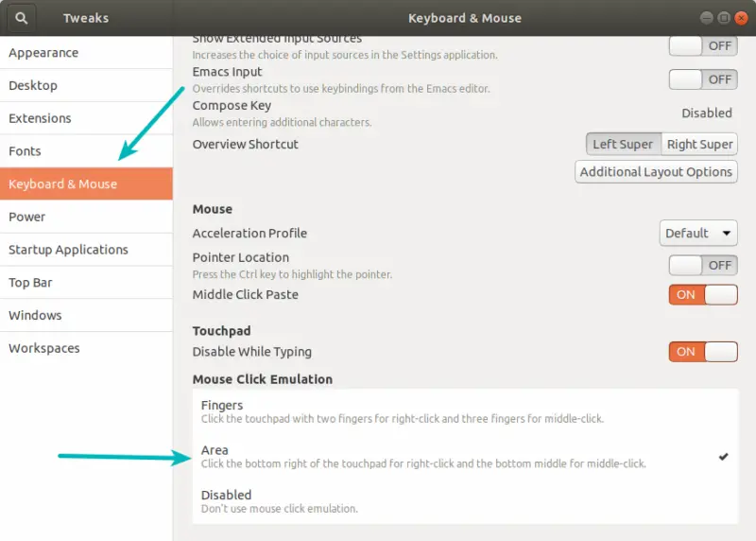The image size is (756, 541).
Task: Select Right Super overview shortcut
Action: 699,145
